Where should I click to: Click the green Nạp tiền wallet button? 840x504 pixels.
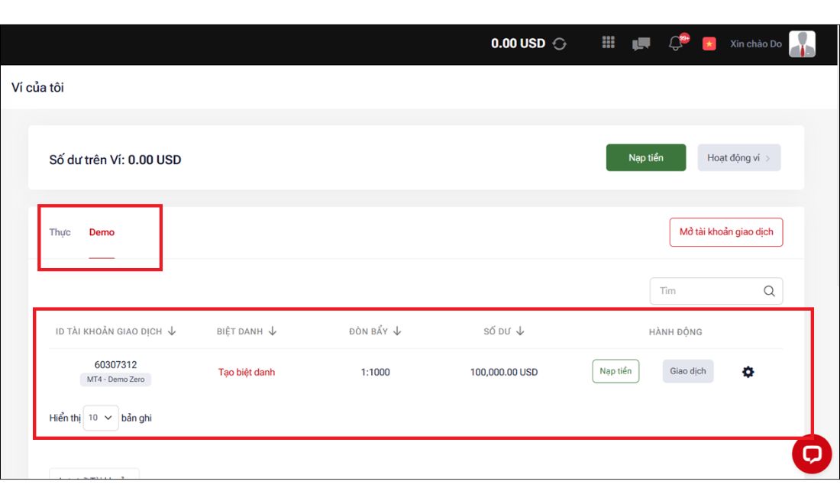(645, 157)
